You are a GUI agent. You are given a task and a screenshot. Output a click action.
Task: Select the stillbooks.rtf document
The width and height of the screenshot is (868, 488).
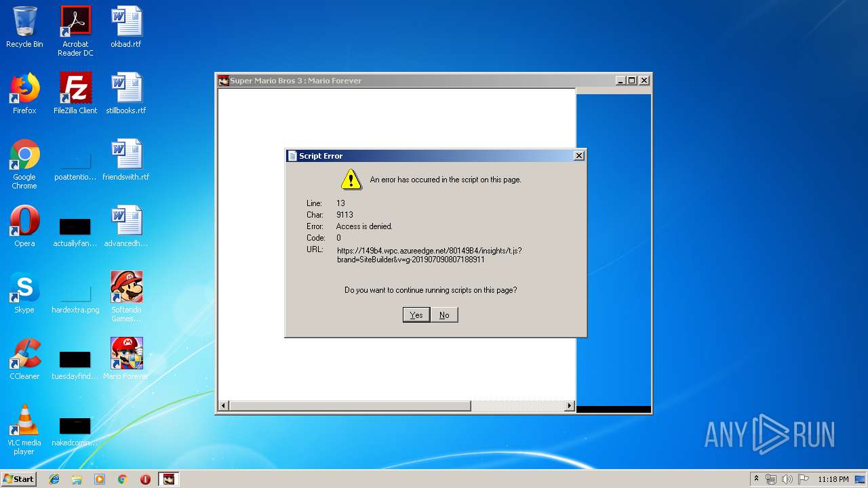[126, 94]
